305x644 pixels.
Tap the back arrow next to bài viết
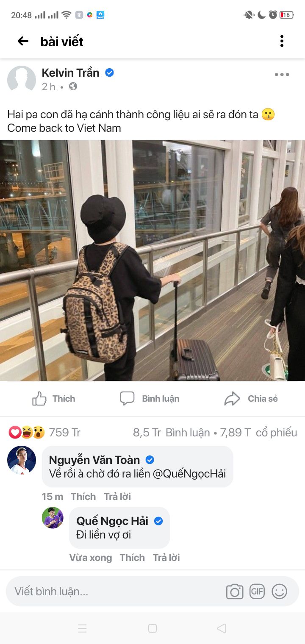[x=23, y=41]
